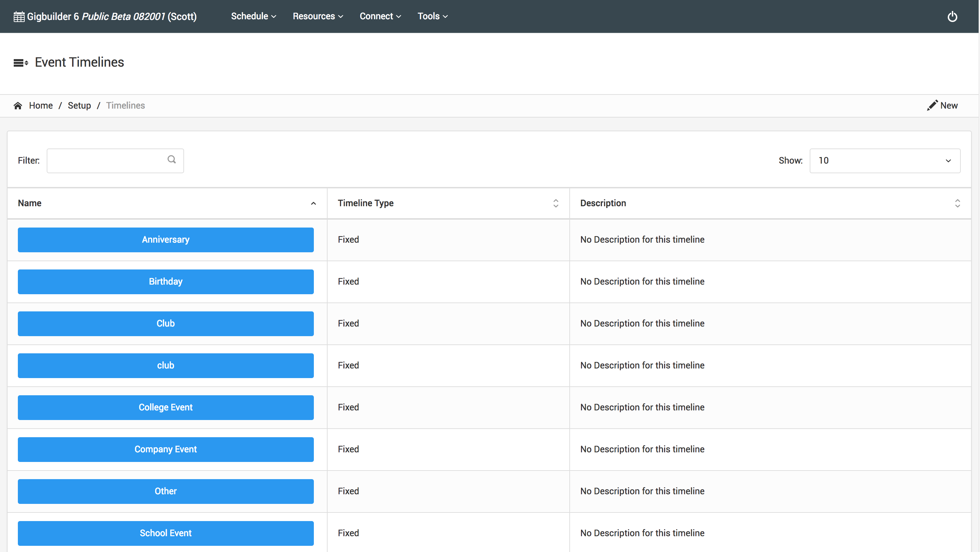The height and width of the screenshot is (552, 980).
Task: Sort by Timeline Type column arrows
Action: coord(556,203)
